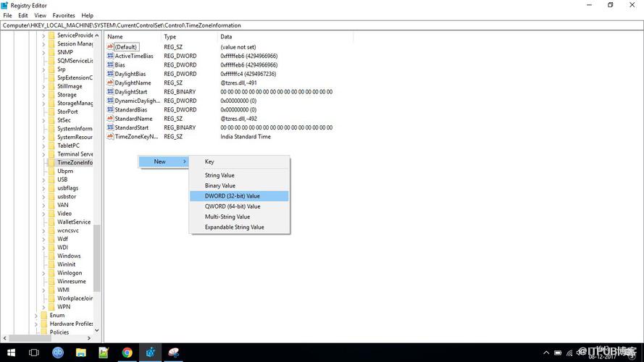Open the Favorites menu

click(x=64, y=15)
